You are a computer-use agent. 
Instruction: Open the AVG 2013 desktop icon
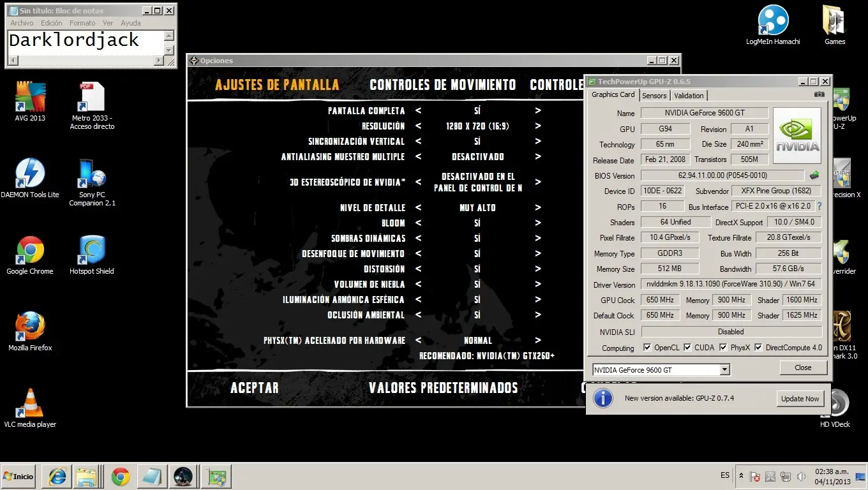[x=31, y=97]
